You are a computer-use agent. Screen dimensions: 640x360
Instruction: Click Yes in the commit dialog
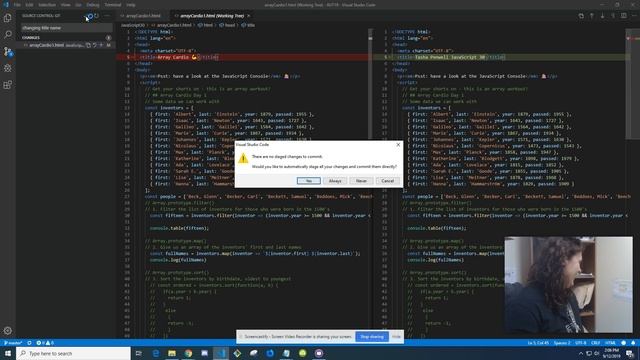[309, 181]
